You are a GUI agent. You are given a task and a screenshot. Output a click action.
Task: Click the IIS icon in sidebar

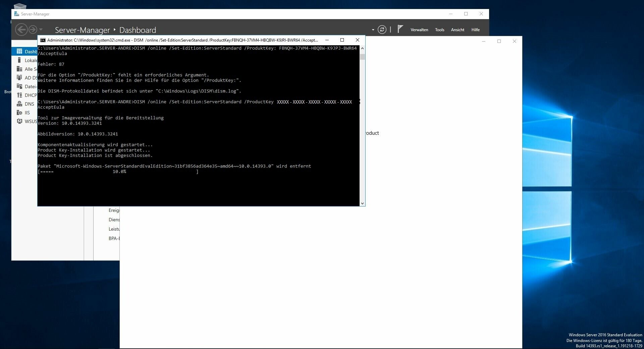point(19,112)
